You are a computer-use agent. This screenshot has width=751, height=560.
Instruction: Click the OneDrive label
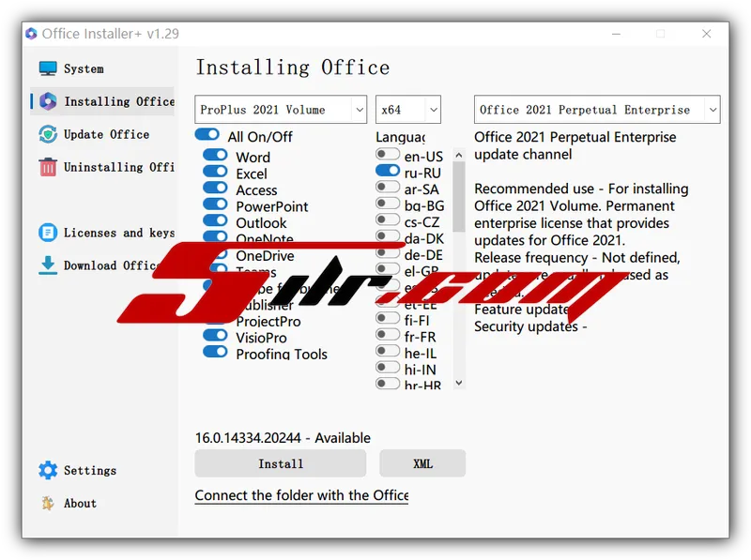265,256
